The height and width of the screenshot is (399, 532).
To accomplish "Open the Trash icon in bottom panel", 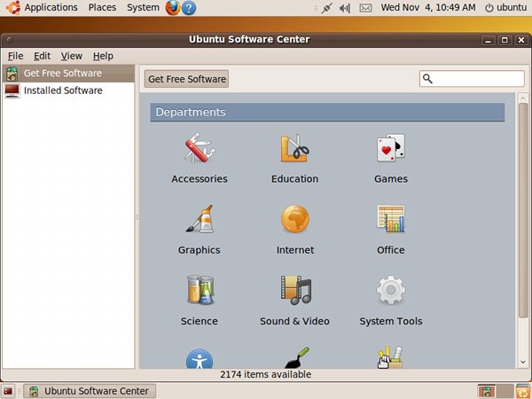I will [523, 391].
